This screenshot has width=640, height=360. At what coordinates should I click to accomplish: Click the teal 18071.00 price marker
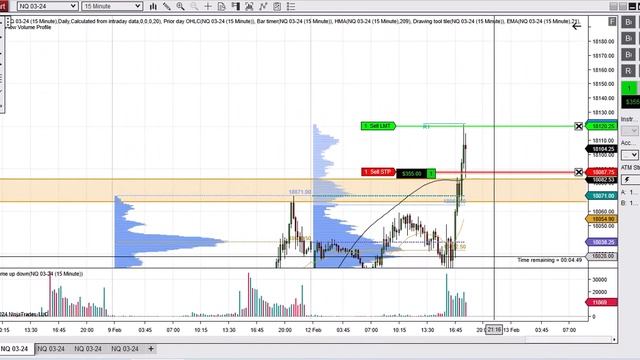pyautogui.click(x=602, y=196)
